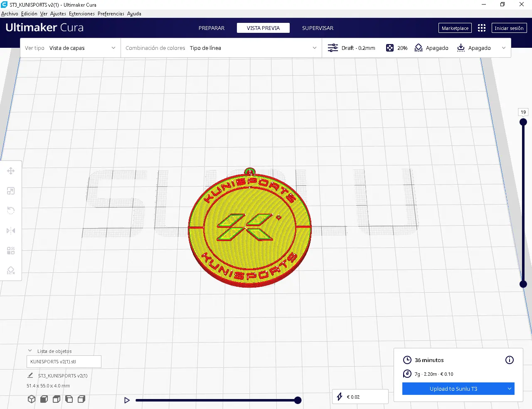
Task: Click the layer slider top handle
Action: 523,122
